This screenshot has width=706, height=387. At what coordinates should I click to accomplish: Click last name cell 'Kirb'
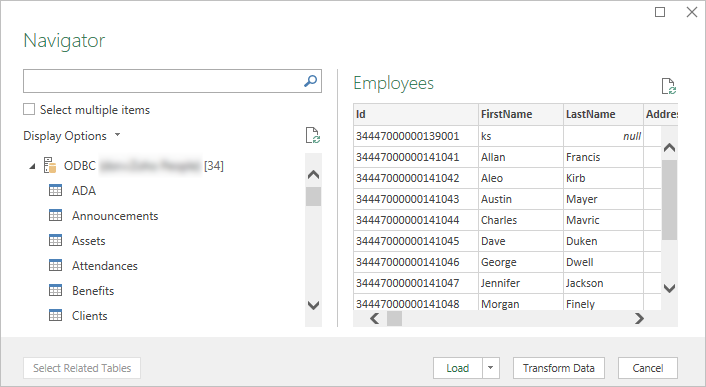[x=603, y=178]
